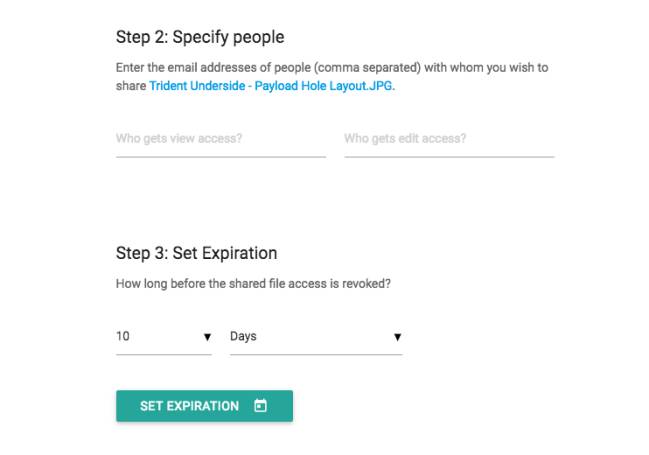Click the 'How long before' revoke question text
This screenshot has height=455, width=649.
[253, 284]
